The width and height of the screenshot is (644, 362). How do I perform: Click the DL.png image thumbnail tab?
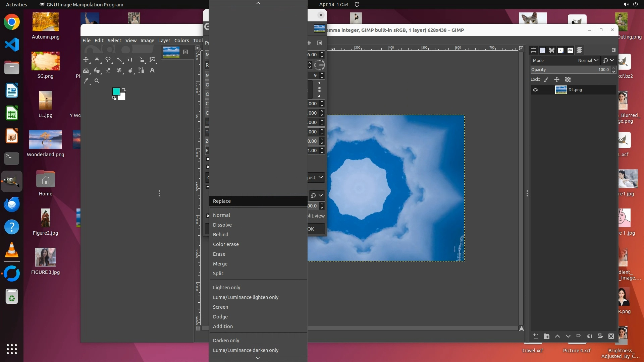pos(171,52)
